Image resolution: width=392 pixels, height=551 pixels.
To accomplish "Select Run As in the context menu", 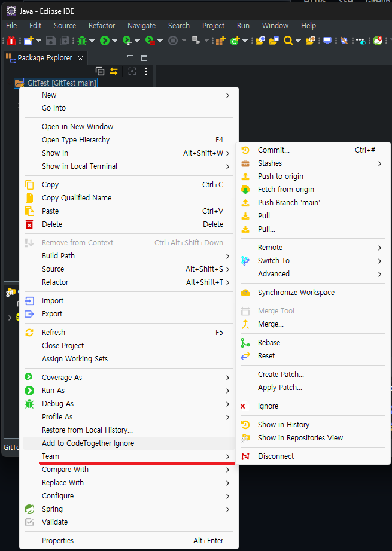I will (x=129, y=391).
